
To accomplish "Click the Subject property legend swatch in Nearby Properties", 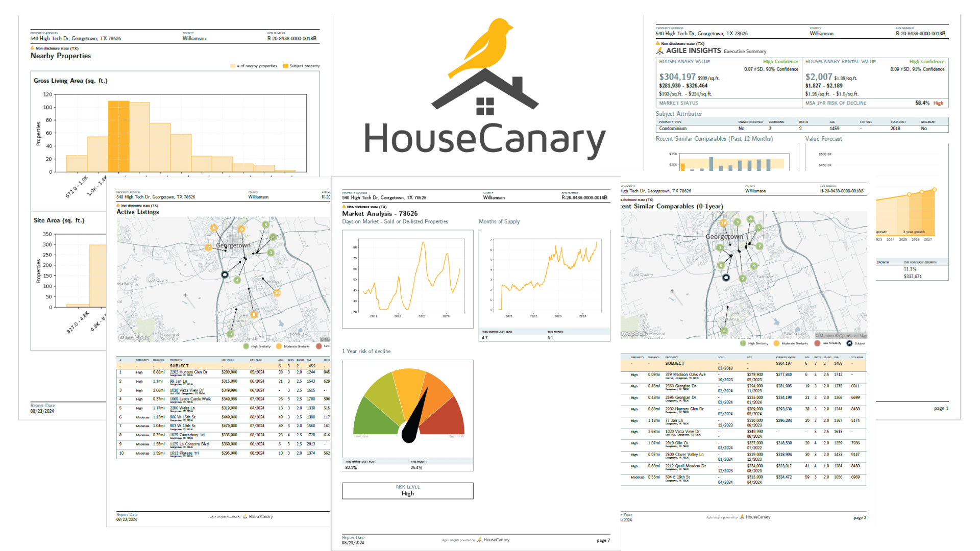I will pos(286,66).
